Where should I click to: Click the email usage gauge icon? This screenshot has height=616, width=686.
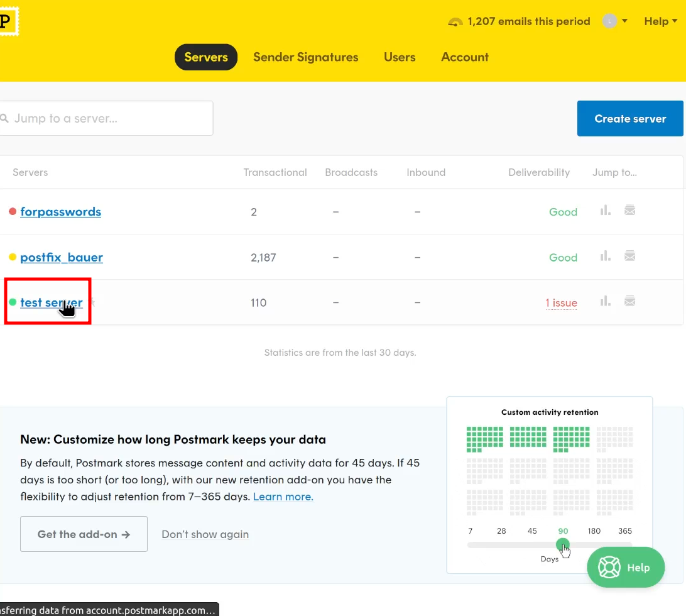click(455, 21)
